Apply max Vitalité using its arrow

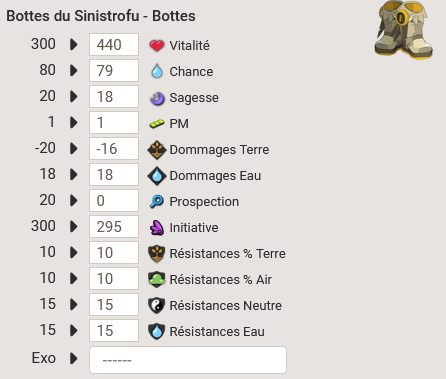click(x=74, y=44)
